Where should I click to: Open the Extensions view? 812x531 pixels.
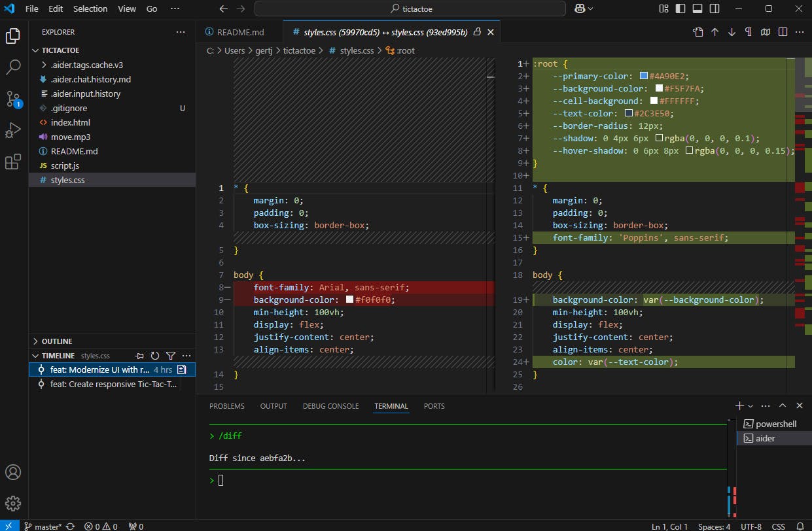[13, 162]
